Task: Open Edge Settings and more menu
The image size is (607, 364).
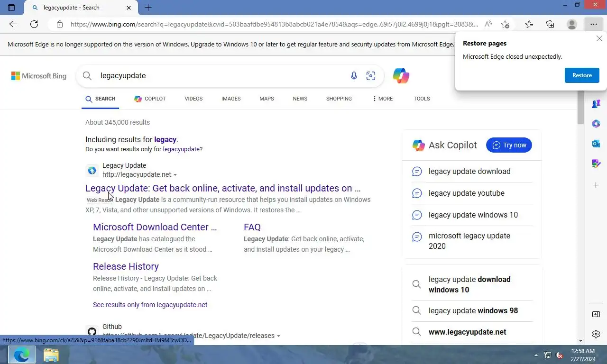Action: (x=594, y=24)
